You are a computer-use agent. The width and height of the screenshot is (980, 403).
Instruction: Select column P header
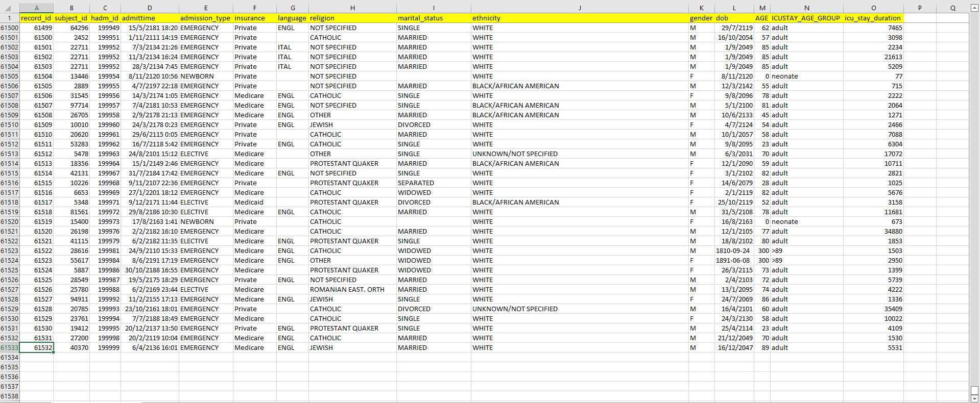coord(920,8)
